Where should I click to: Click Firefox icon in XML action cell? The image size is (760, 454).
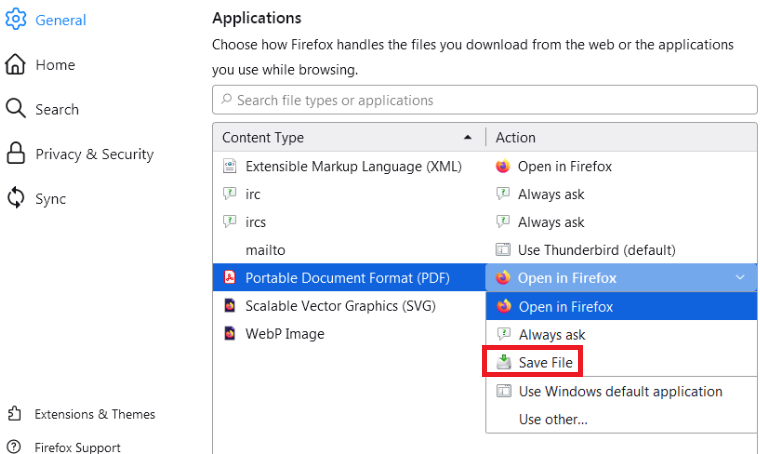tap(503, 166)
